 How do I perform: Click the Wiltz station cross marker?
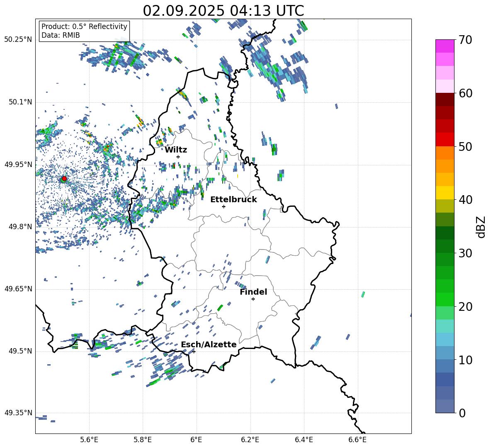[178, 157]
